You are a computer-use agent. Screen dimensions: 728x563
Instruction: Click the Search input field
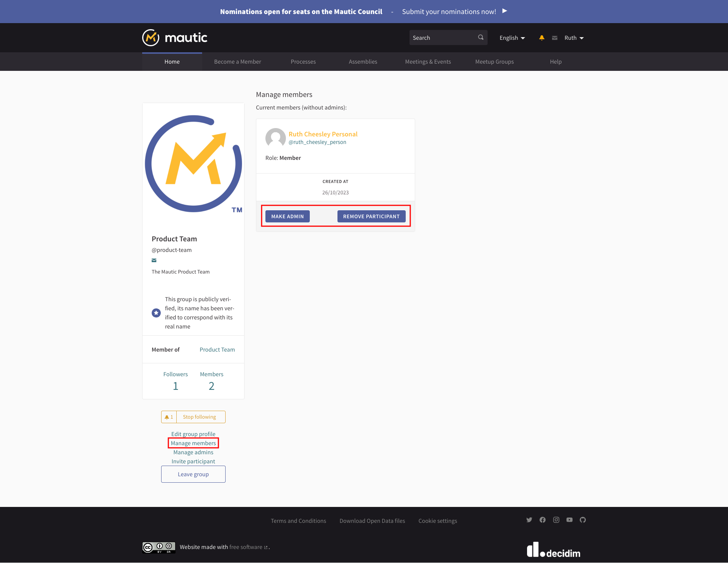coord(447,37)
